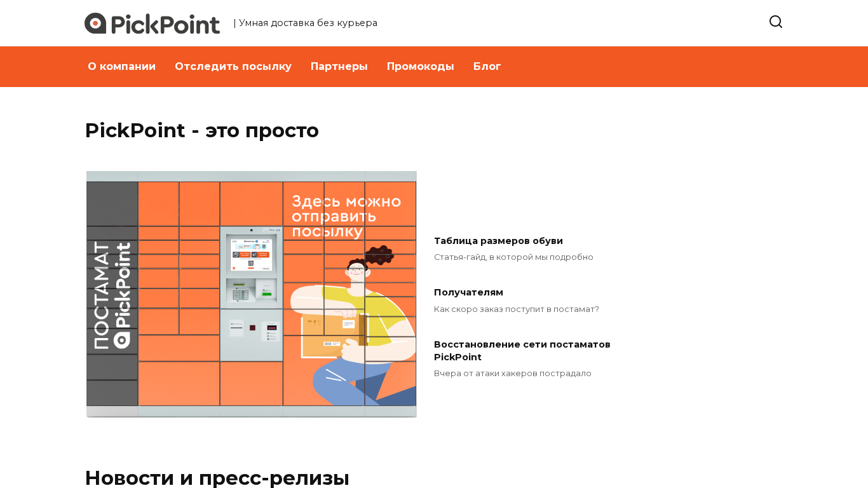The image size is (868, 488).
Task: Open "Восстановление сети постаматов PickPoint" article
Action: (x=522, y=351)
